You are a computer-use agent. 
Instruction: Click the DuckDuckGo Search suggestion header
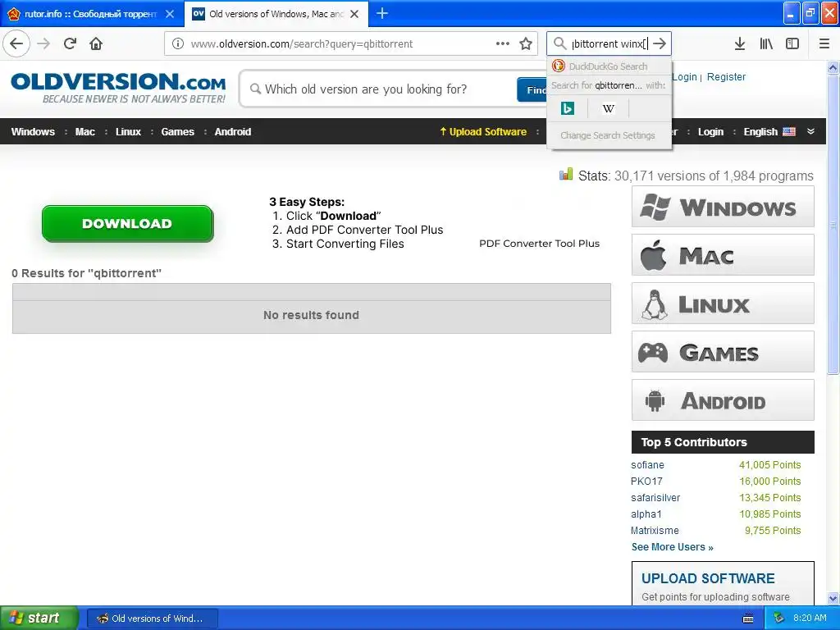tap(609, 66)
